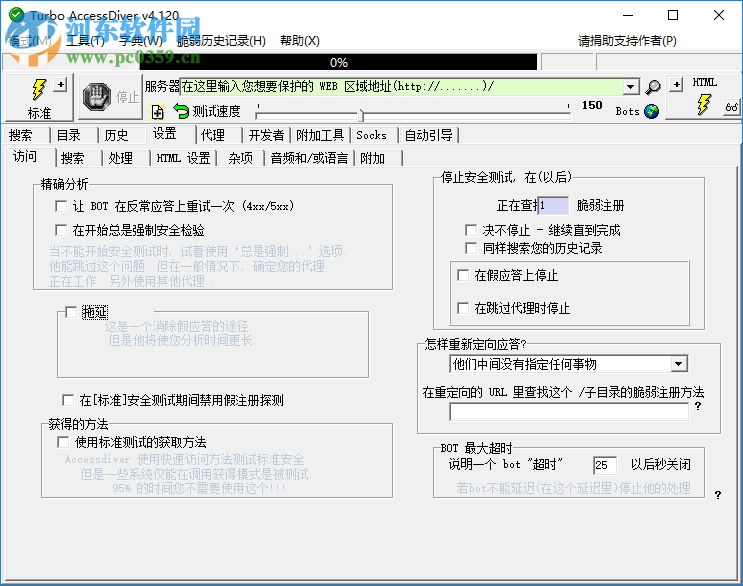Open the 杂项 sub-tab
Screen dimensions: 743x586
240,158
